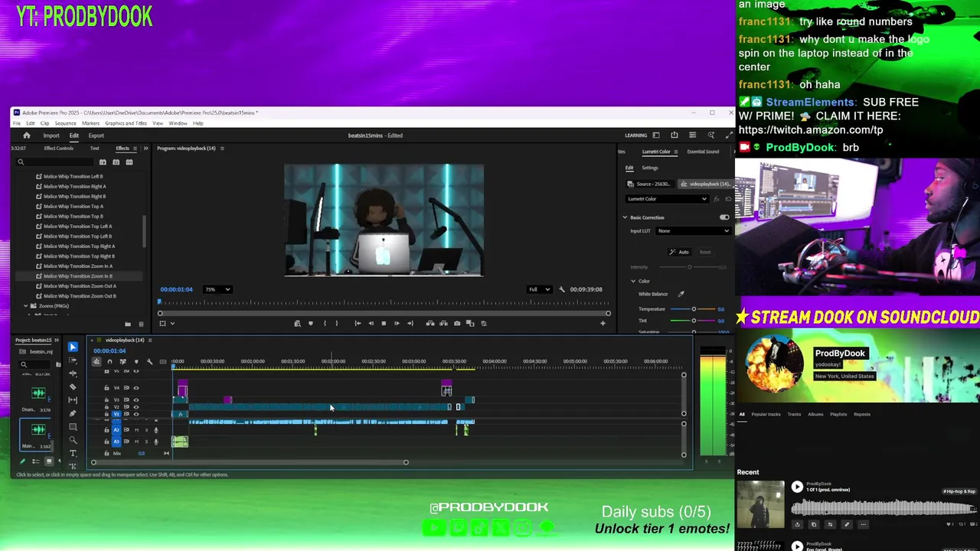
Task: Click the Effects panel search field
Action: point(55,162)
